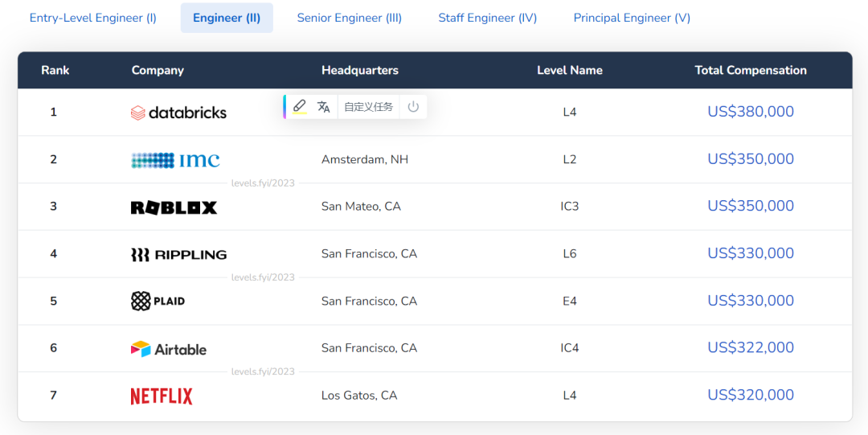This screenshot has width=868, height=435.
Task: Select the active Engineer (II) tab
Action: coord(227,18)
